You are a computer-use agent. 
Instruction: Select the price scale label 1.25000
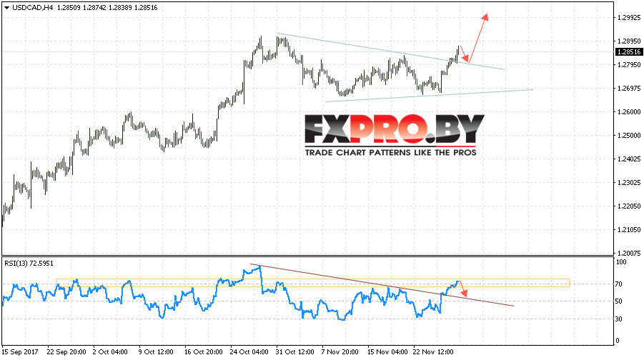click(629, 136)
